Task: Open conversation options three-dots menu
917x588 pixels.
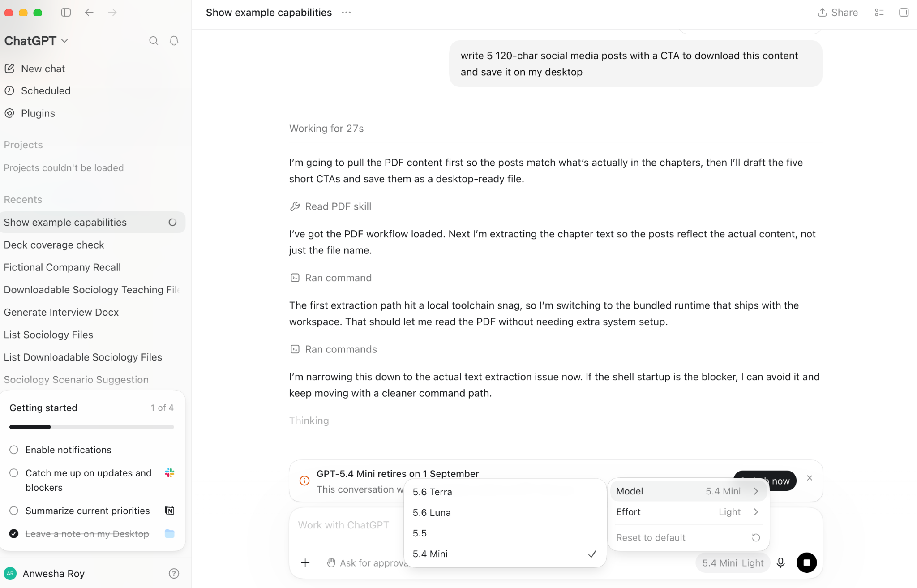Action: pos(346,13)
